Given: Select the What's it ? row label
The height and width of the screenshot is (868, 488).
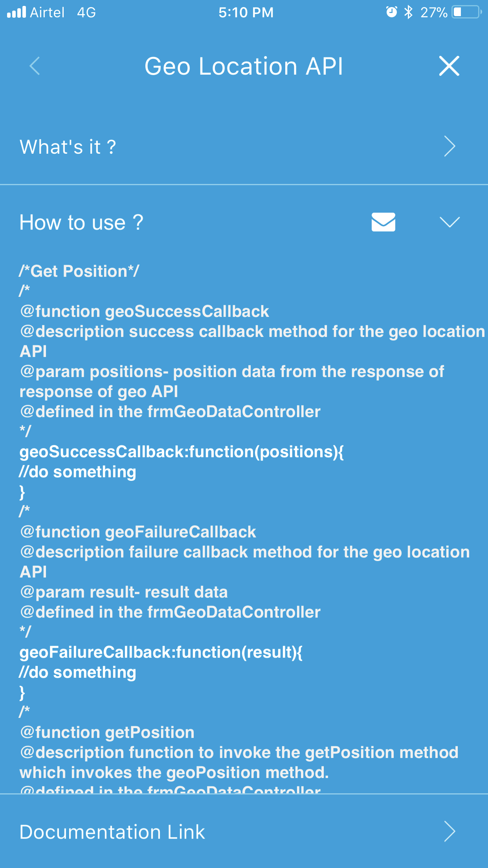Looking at the screenshot, I should click(x=68, y=147).
